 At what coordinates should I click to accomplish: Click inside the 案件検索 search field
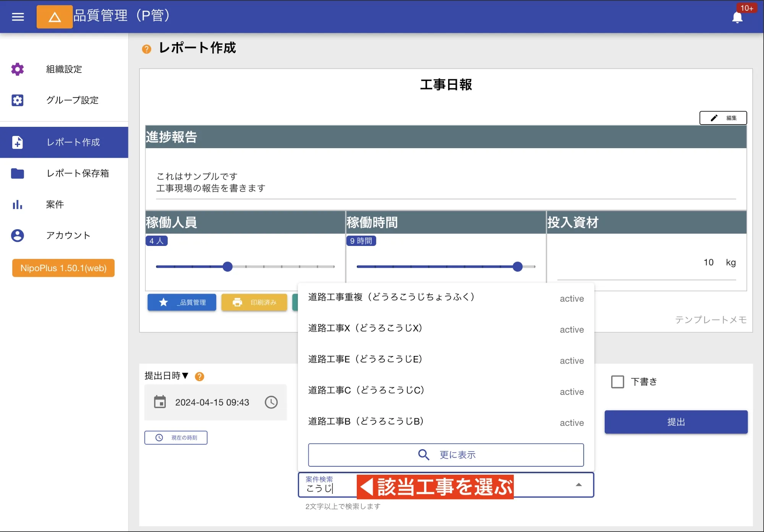click(329, 488)
